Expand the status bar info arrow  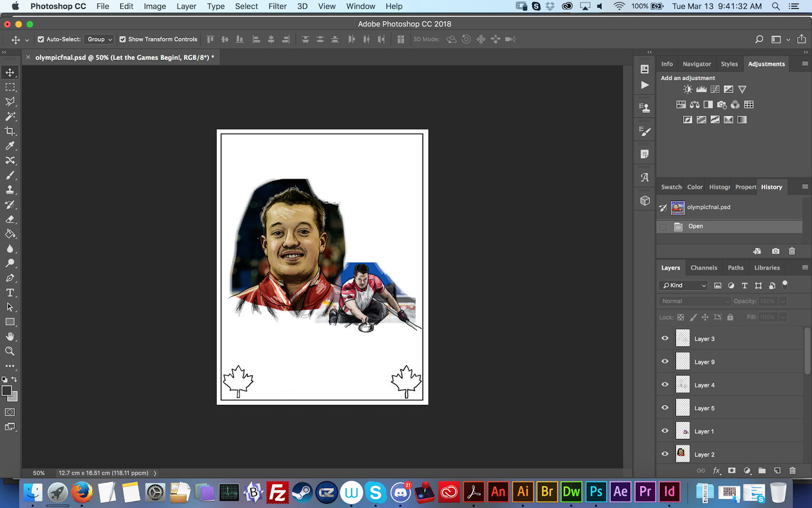point(155,473)
